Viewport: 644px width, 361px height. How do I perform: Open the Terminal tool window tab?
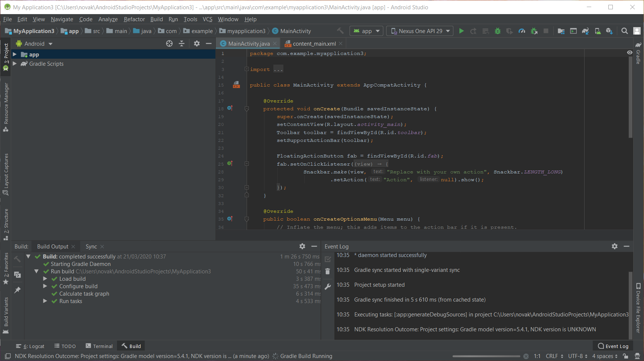tap(99, 346)
